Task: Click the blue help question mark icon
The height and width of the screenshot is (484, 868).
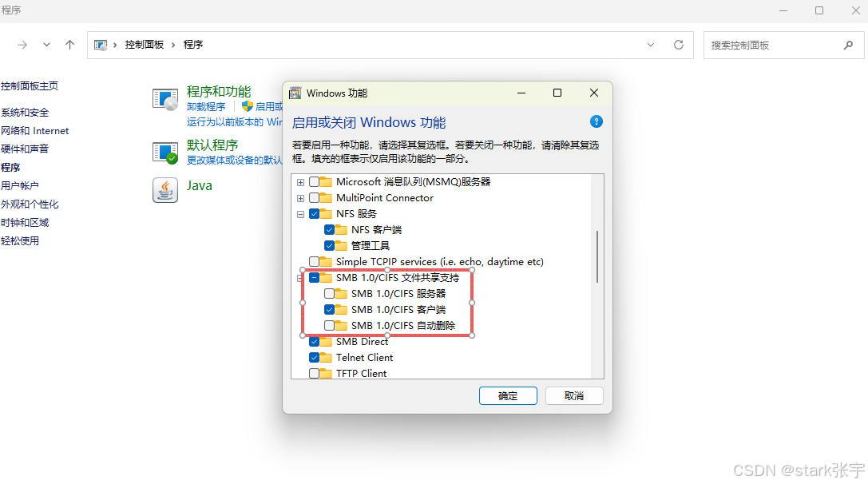Action: coord(597,122)
